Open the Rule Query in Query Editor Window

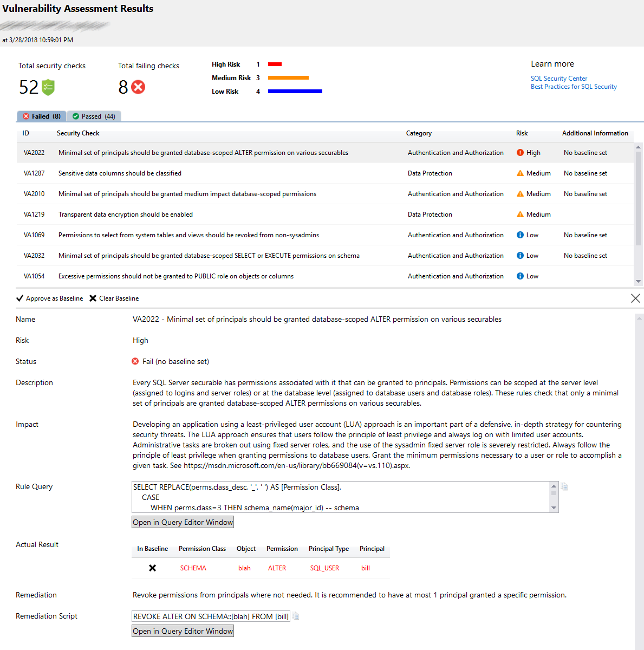tap(183, 522)
